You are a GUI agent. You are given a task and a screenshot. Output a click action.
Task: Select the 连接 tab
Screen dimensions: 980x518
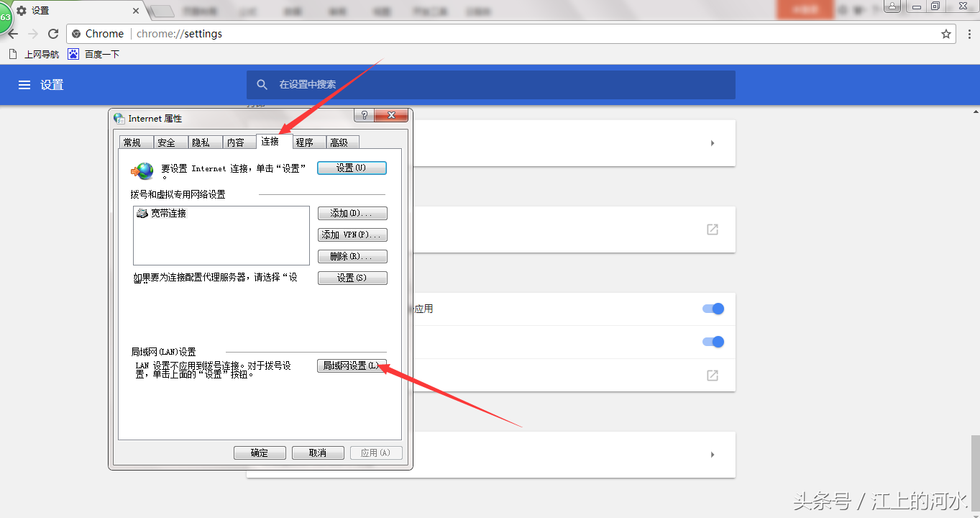(275, 141)
